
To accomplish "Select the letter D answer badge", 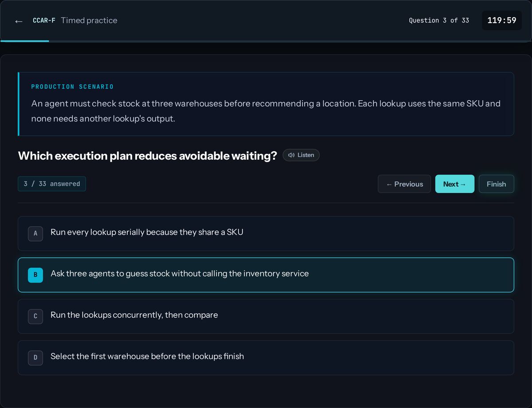I will point(35,358).
